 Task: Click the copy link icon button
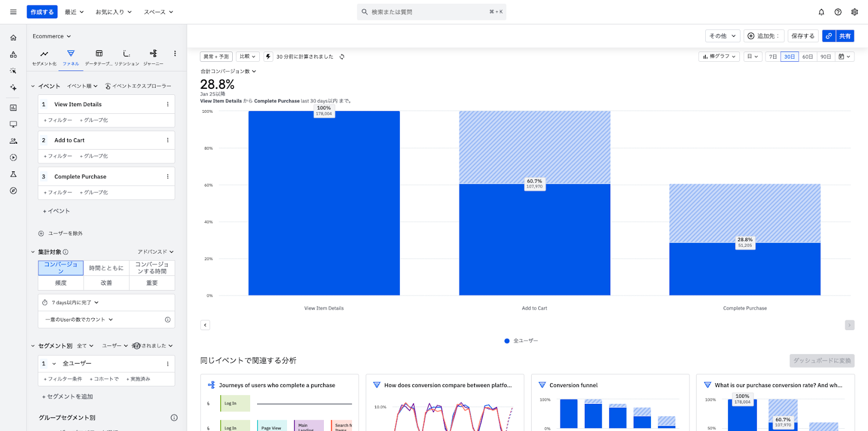point(829,36)
